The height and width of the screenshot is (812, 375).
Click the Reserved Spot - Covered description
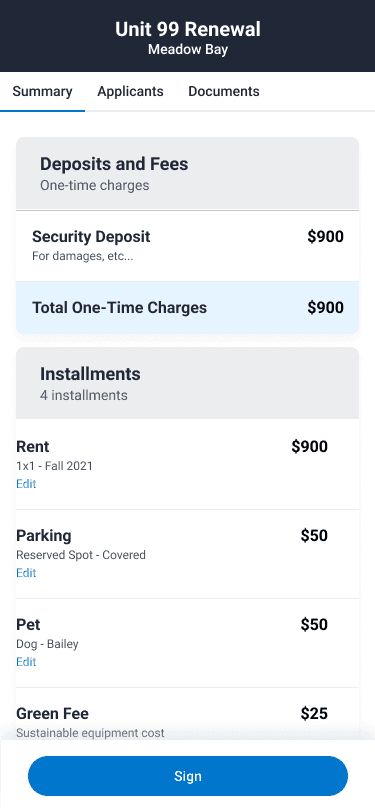tap(81, 555)
